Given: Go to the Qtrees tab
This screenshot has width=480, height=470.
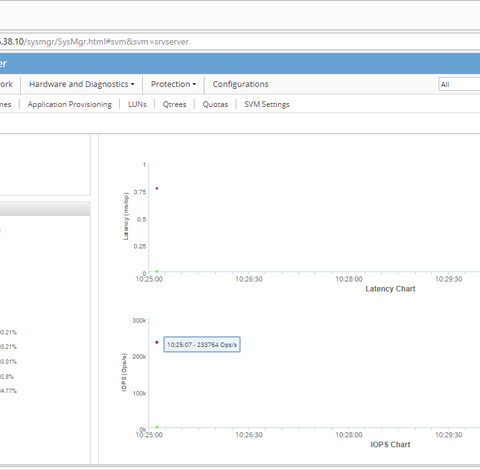Looking at the screenshot, I should [x=174, y=104].
